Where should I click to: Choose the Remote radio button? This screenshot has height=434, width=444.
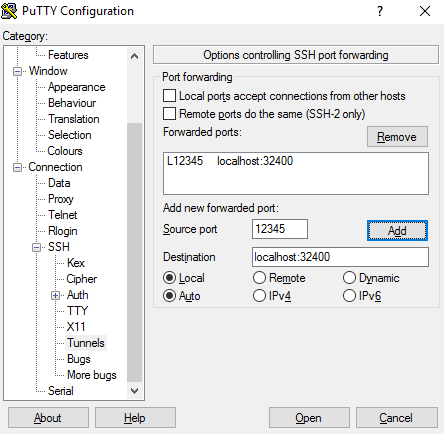click(x=259, y=278)
